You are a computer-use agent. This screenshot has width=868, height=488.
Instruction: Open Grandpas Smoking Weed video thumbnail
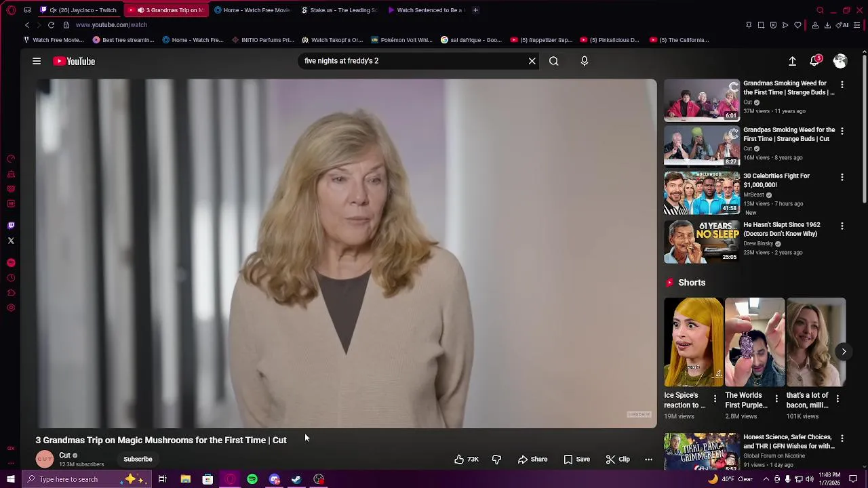point(702,146)
